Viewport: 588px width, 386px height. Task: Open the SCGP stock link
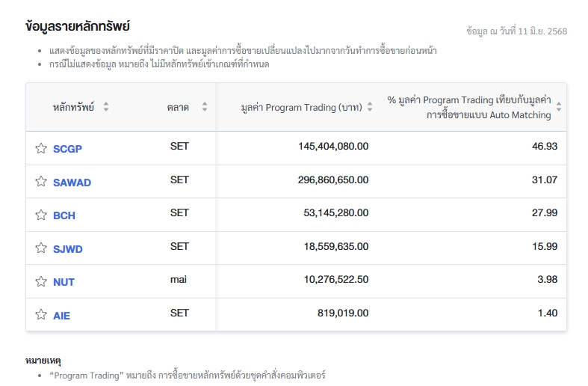[x=67, y=149]
